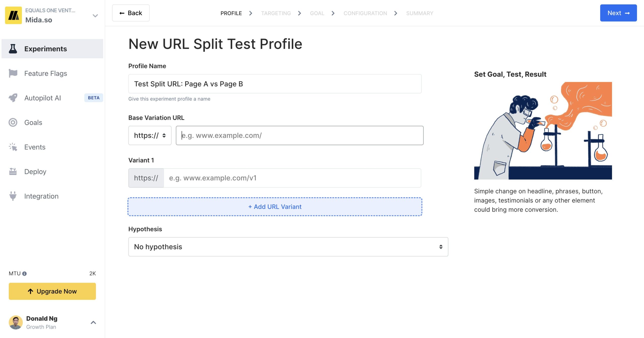Open the No hypothesis dropdown
The width and height of the screenshot is (644, 338).
(288, 247)
